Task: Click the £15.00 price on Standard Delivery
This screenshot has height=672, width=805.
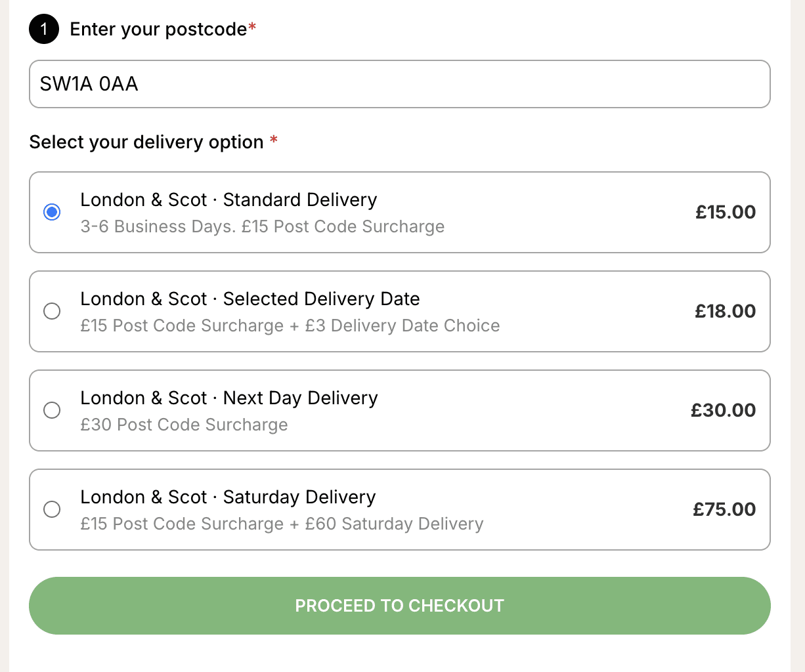Action: (726, 212)
